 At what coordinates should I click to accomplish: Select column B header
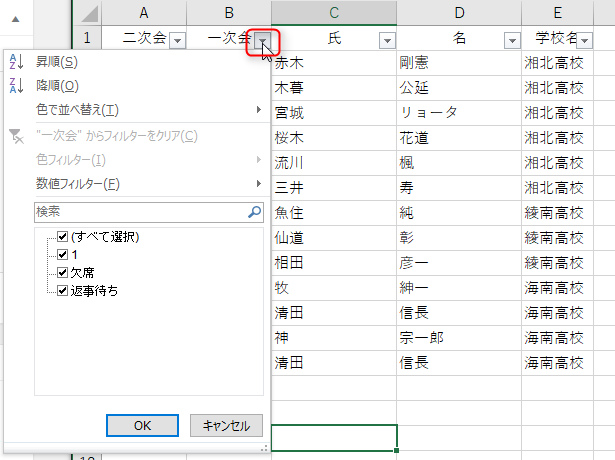pyautogui.click(x=229, y=13)
